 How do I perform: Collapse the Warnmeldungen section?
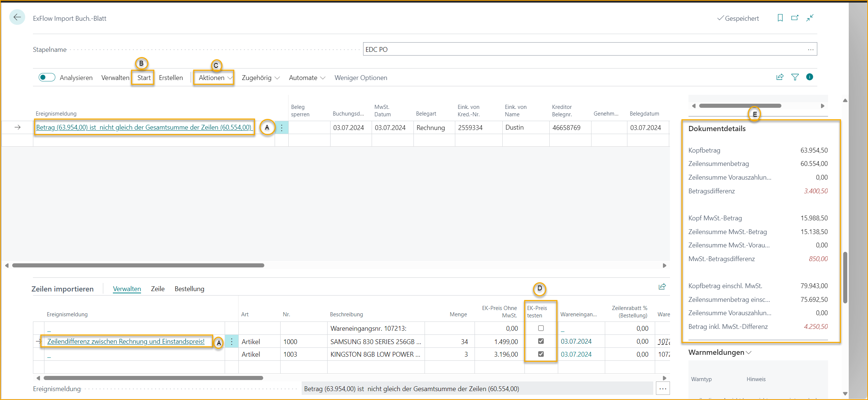[748, 353]
